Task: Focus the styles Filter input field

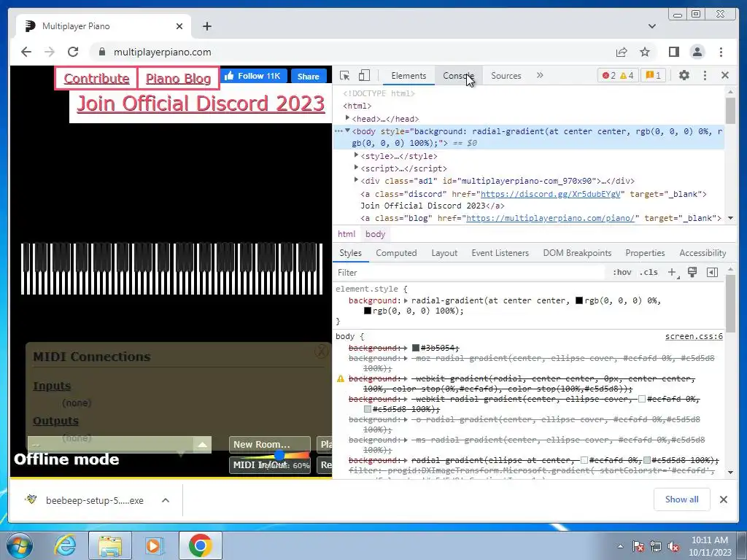Action: point(469,273)
